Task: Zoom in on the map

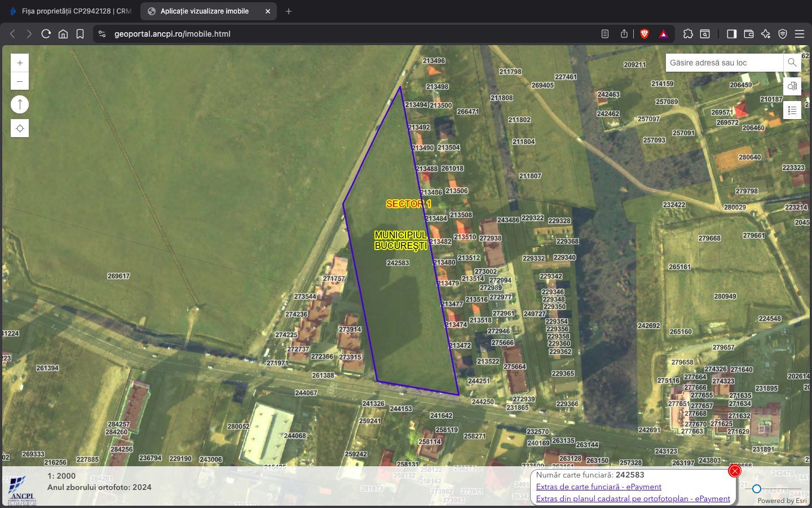Action: (x=20, y=63)
